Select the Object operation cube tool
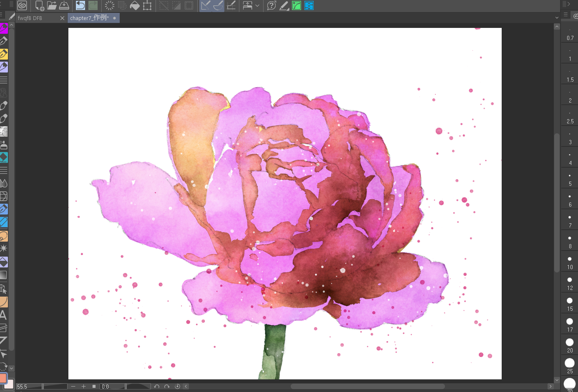Image resolution: width=578 pixels, height=392 pixels. coord(4,288)
